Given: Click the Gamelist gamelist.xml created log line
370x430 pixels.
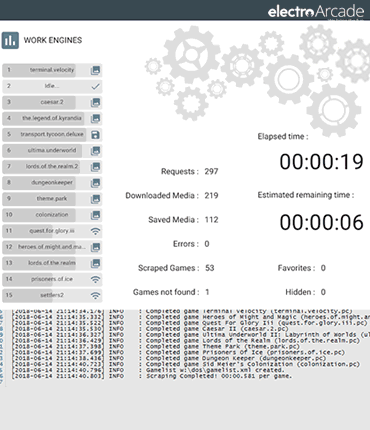Looking at the screenshot, I should click(x=148, y=370).
